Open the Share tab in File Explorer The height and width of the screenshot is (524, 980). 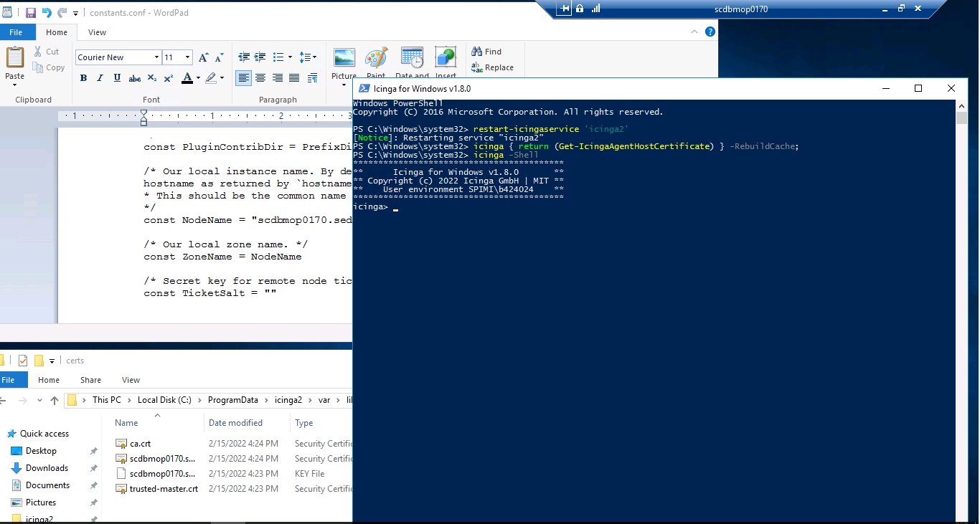pos(90,379)
